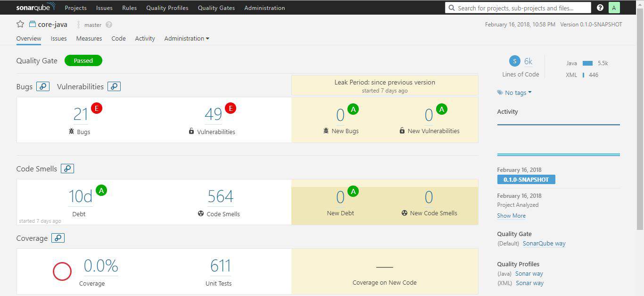Expand the project Administration dropdown
644x296 pixels.
coord(187,39)
